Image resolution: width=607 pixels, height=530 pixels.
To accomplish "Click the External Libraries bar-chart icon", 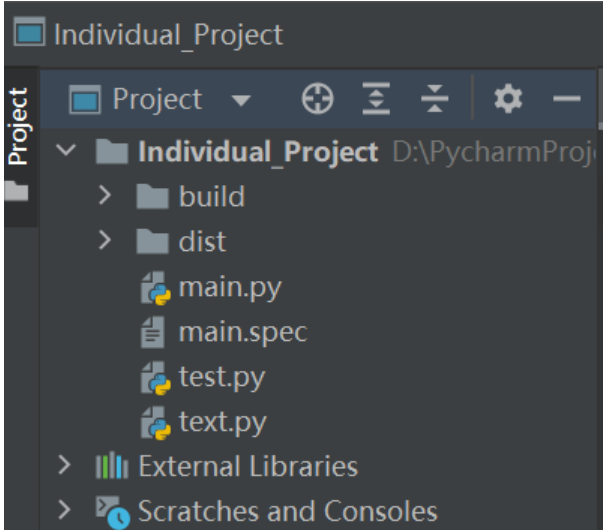I will click(112, 466).
